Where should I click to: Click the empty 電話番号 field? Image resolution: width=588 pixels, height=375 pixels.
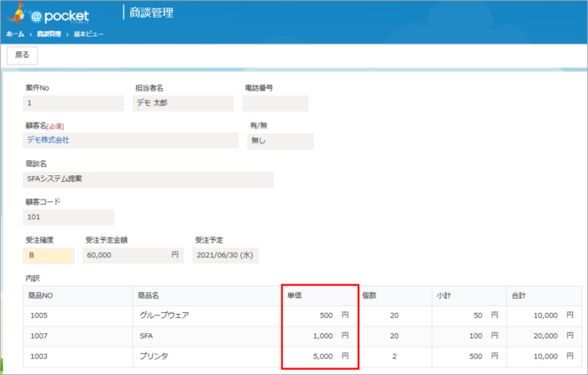pos(276,103)
